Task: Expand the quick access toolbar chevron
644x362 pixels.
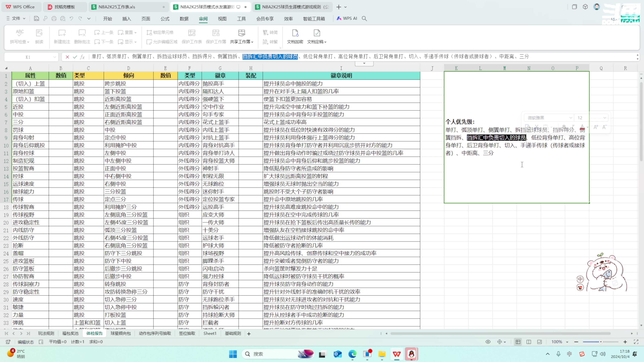Action: [89, 18]
